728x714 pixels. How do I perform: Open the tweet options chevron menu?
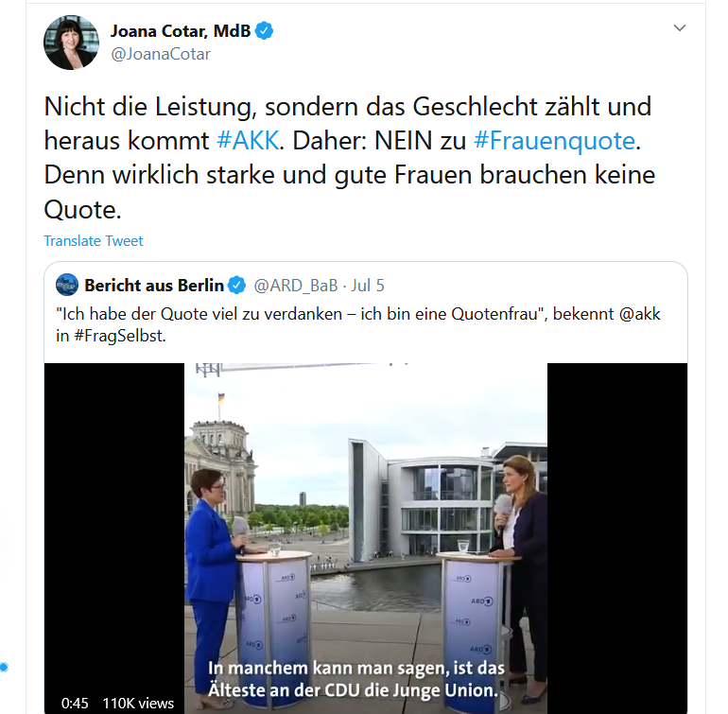point(679,27)
